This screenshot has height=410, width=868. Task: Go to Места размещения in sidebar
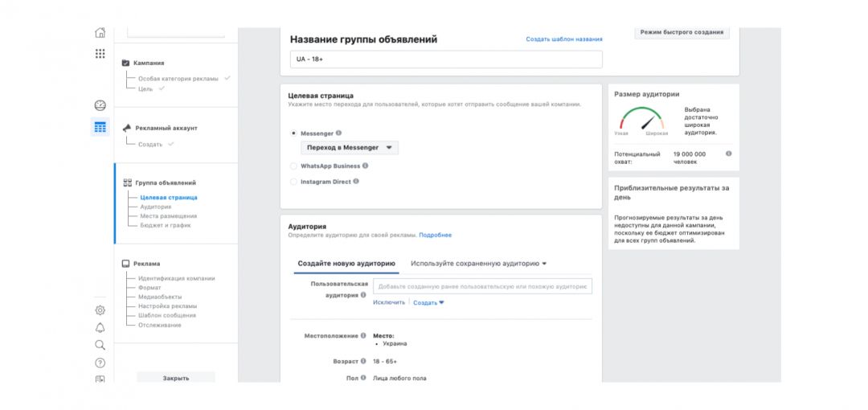[x=168, y=216]
